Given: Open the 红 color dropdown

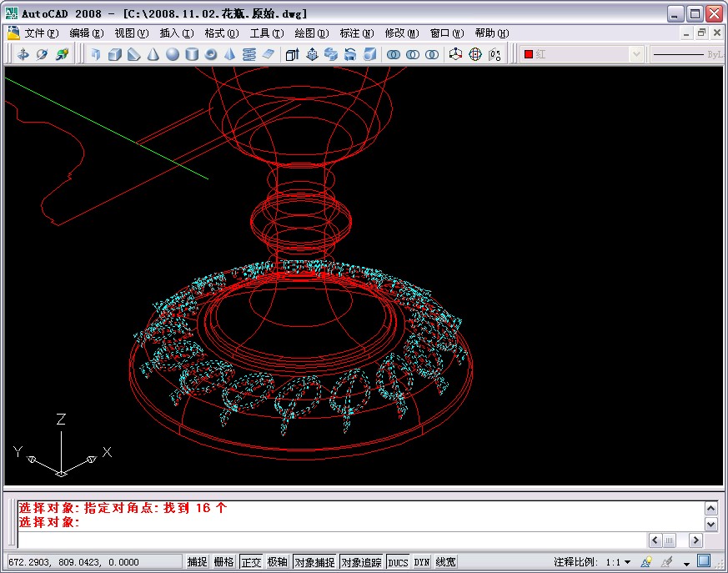Looking at the screenshot, I should 636,54.
